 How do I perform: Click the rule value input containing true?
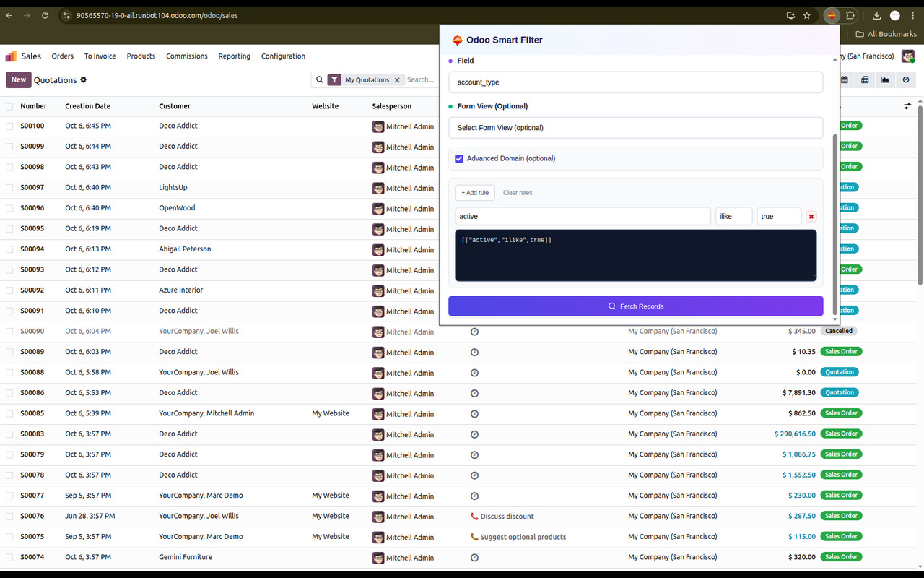click(x=779, y=216)
